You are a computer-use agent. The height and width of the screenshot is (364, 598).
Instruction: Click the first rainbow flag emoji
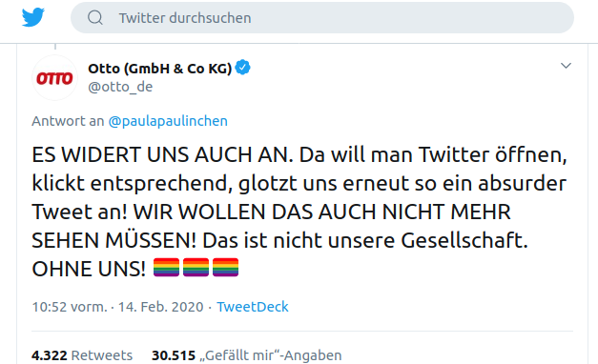pos(166,267)
